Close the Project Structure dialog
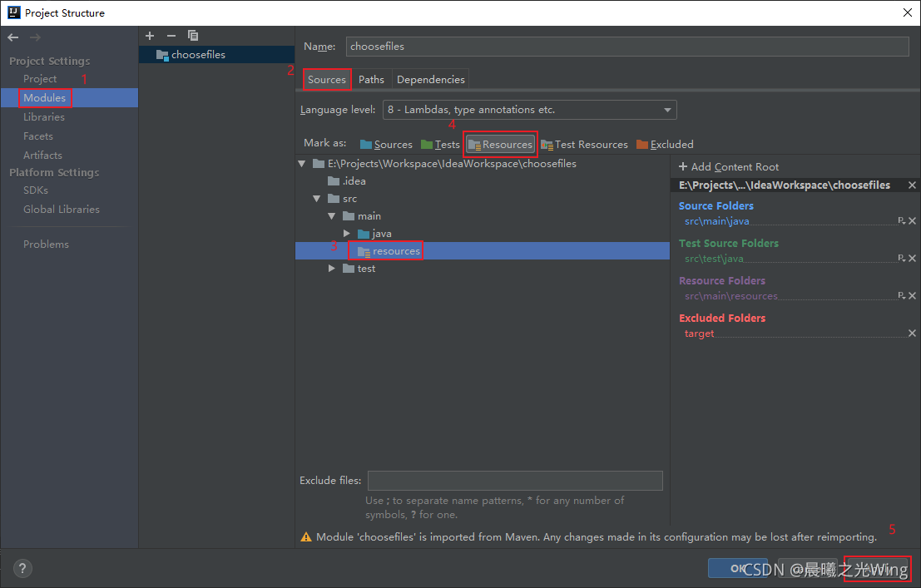This screenshot has width=921, height=588. coord(907,12)
